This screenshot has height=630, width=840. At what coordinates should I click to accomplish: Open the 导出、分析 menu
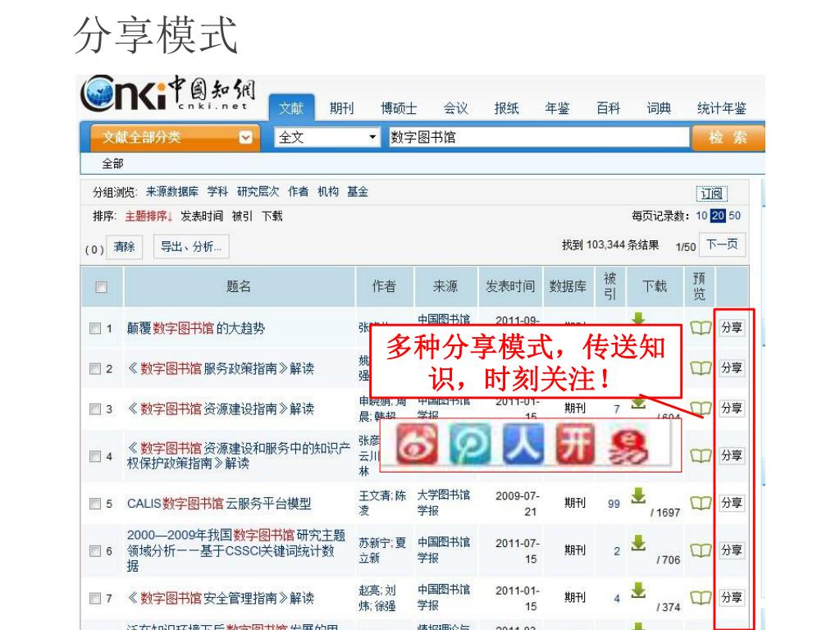(x=191, y=246)
